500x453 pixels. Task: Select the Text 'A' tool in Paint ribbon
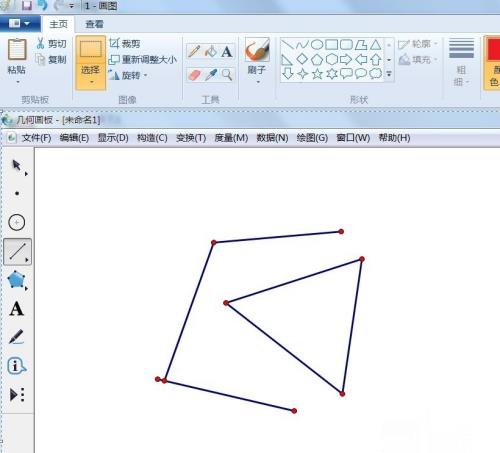[227, 51]
